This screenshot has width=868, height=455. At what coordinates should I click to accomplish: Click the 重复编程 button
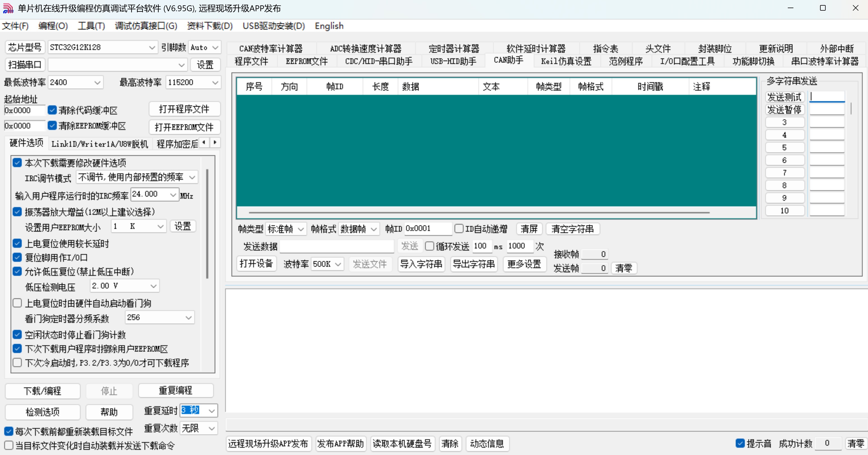tap(176, 390)
